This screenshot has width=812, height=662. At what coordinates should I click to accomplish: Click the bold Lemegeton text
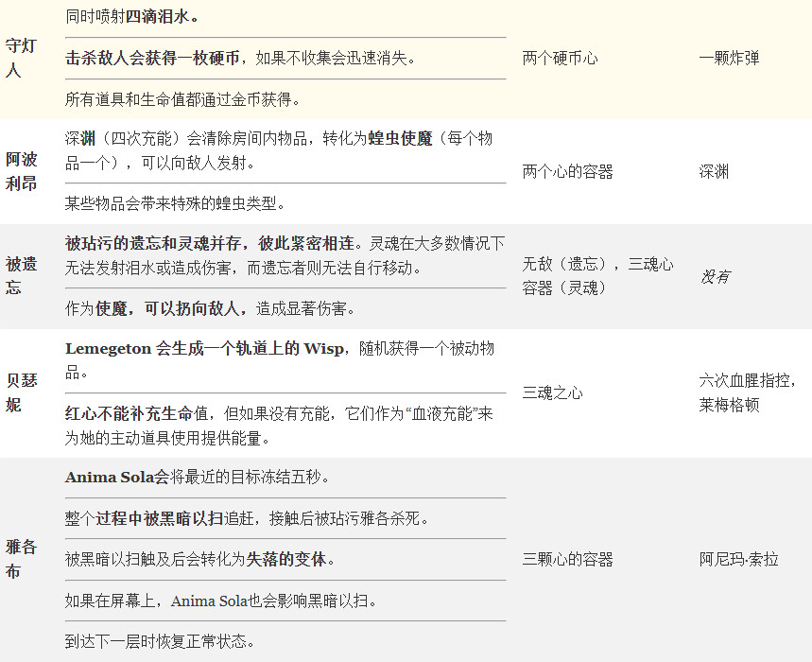coord(108,349)
